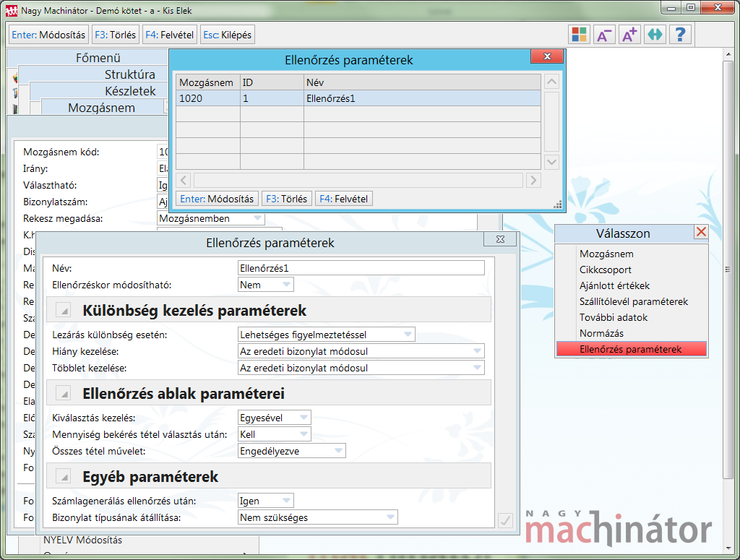
Task: Click NYELV Módosítás entry at bottom
Action: (83, 540)
